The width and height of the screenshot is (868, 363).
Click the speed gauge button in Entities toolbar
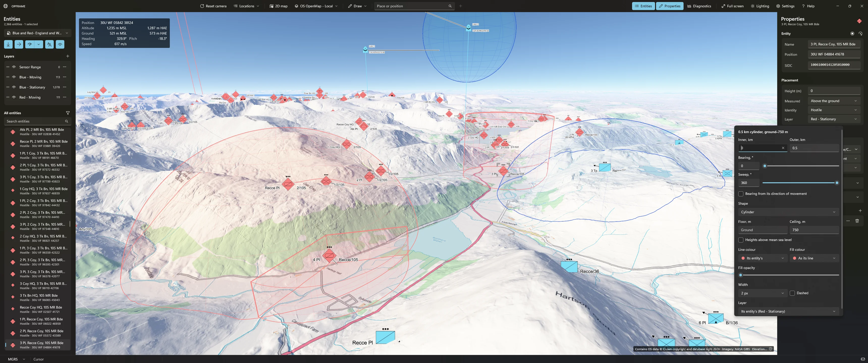coord(30,44)
